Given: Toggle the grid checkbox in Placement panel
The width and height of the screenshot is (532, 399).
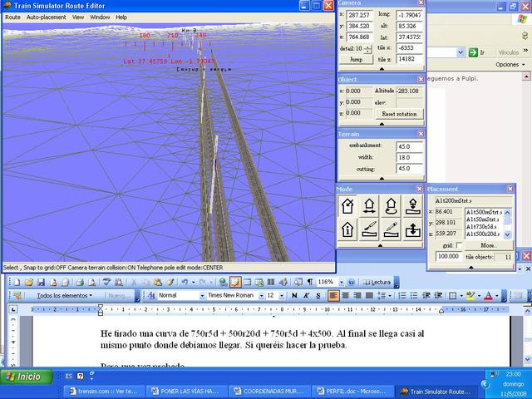Looking at the screenshot, I should 460,246.
